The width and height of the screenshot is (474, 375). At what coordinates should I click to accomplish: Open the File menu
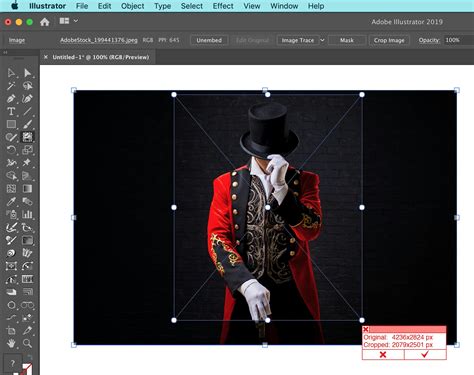point(82,6)
